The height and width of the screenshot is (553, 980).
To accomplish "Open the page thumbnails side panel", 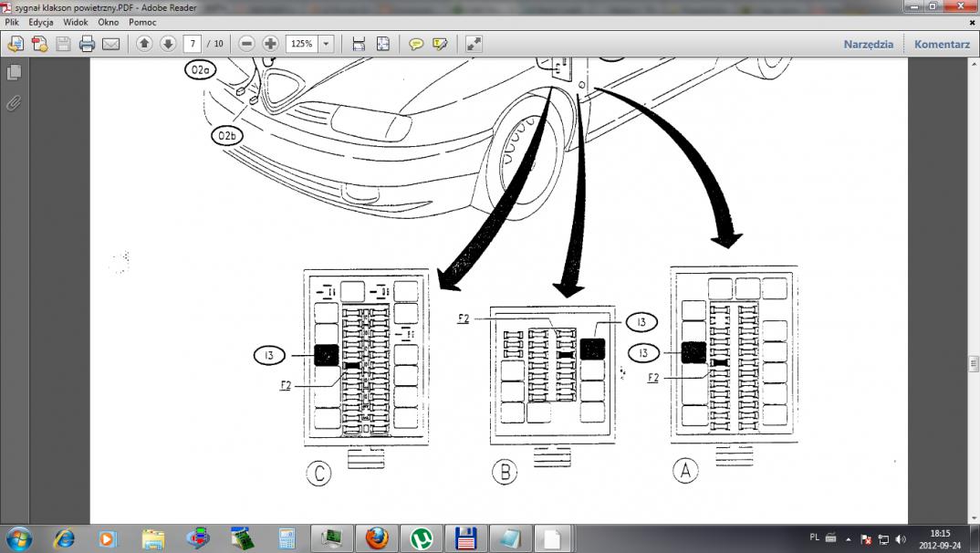I will (x=14, y=72).
